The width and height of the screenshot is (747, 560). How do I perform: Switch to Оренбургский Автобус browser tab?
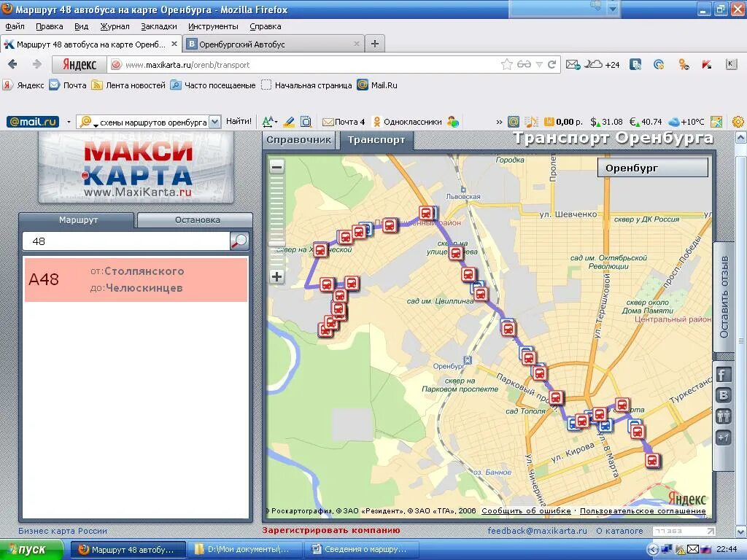click(x=274, y=44)
